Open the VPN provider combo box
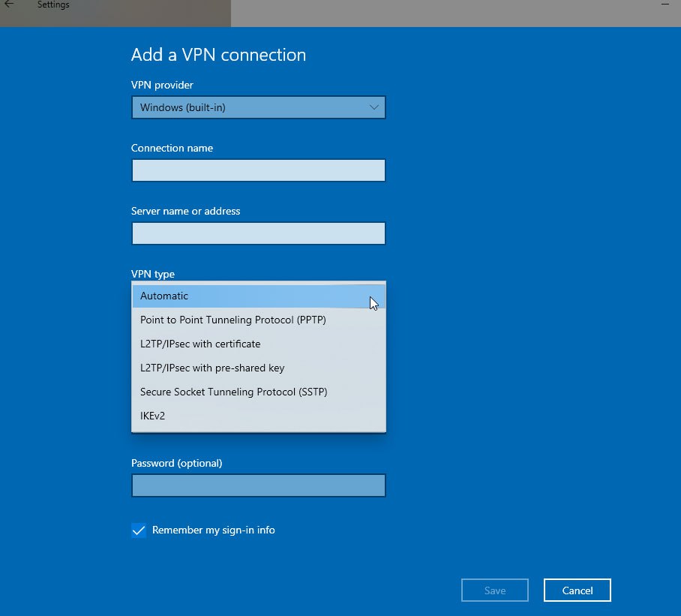681x616 pixels. 259,107
